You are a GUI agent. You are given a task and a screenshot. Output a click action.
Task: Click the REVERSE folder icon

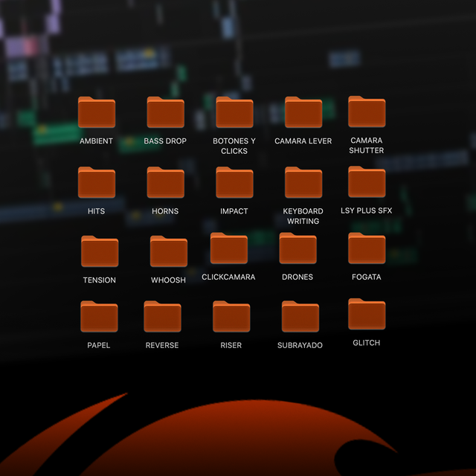tap(162, 318)
